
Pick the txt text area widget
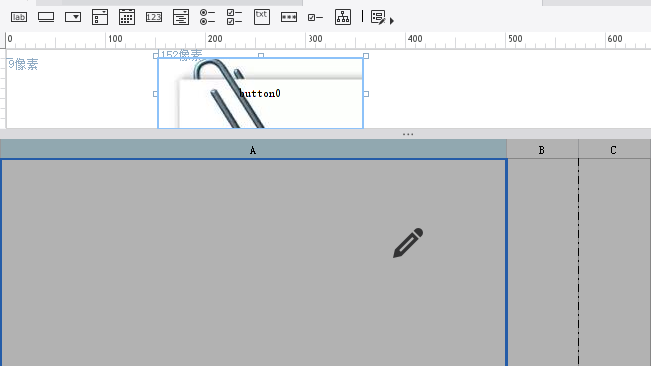(x=262, y=17)
